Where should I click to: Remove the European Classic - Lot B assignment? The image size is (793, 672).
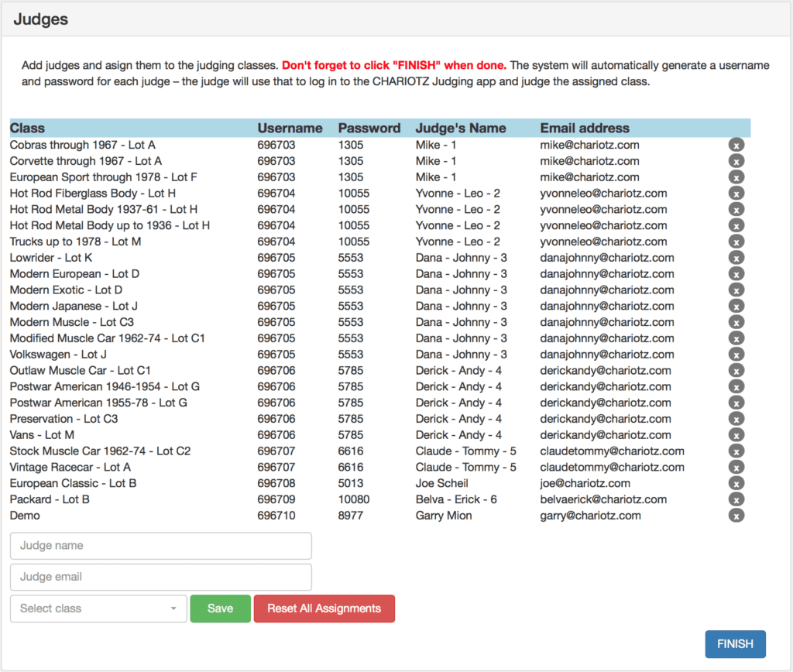coord(736,483)
